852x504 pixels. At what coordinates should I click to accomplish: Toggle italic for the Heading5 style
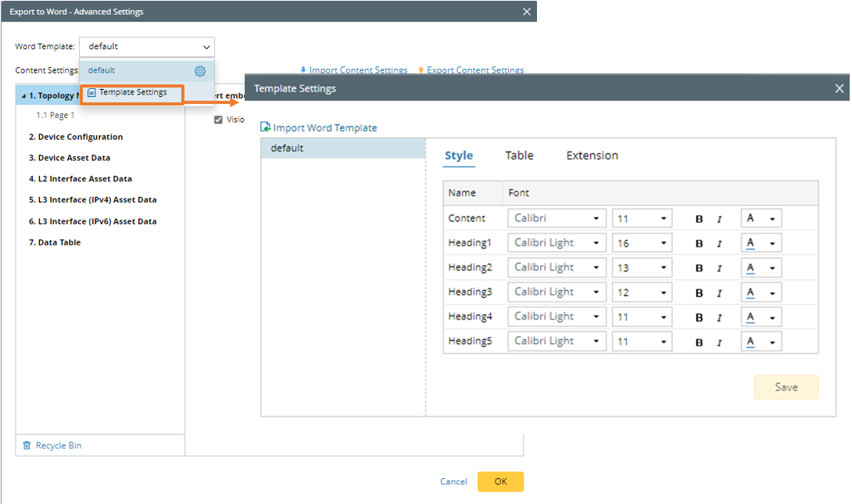(x=719, y=342)
